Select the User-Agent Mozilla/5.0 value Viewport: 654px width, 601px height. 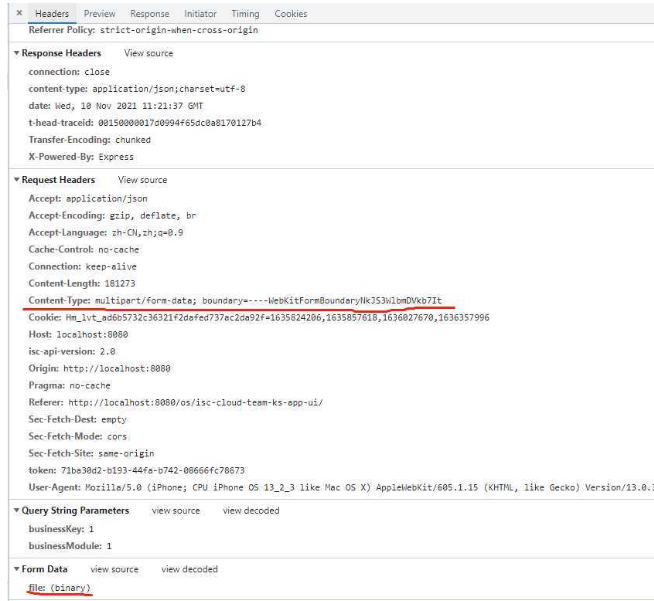click(370, 488)
